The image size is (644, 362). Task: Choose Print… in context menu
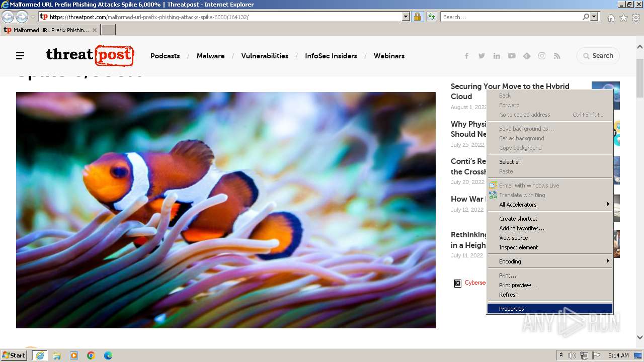[x=550, y=276]
